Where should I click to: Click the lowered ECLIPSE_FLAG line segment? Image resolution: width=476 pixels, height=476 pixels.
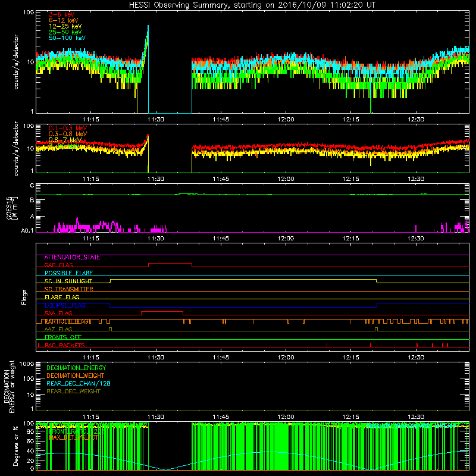pos(243,307)
